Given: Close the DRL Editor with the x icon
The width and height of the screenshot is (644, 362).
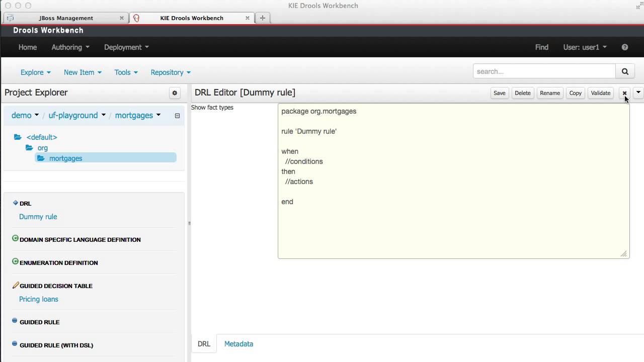Looking at the screenshot, I should click(x=624, y=93).
